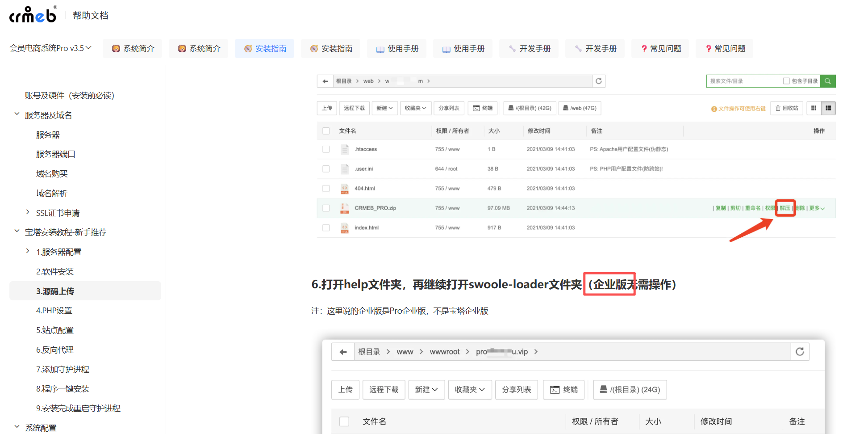Viewport: 868px width, 434px height.
Task: Switch to list view icon beside 回收站
Action: (x=828, y=108)
